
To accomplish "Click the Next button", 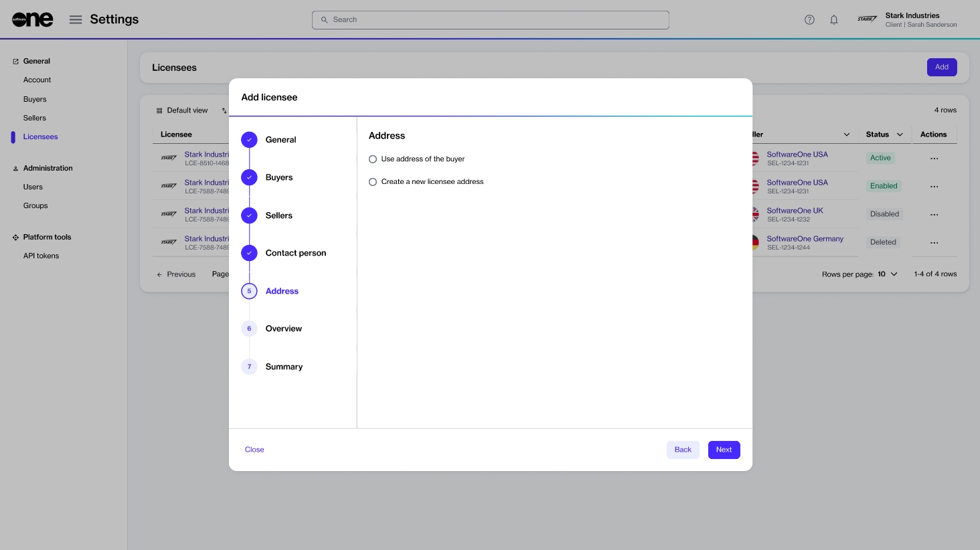I will [x=724, y=450].
